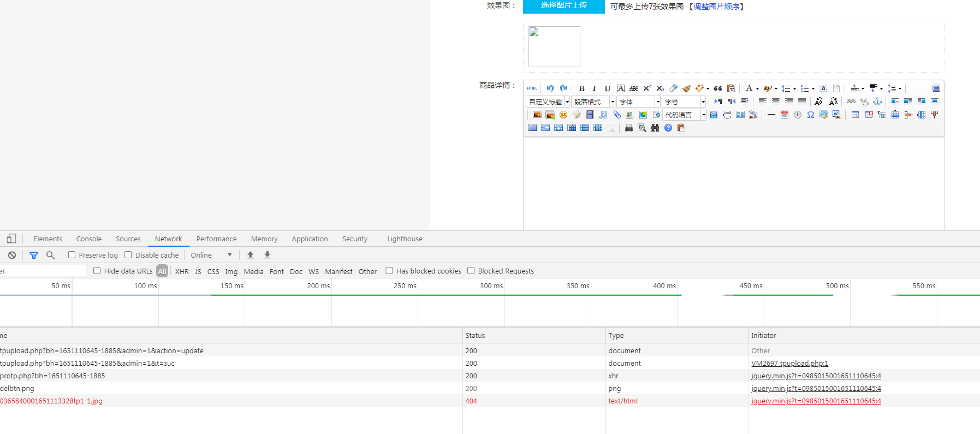
Task: Filter requests by CSS type
Action: 213,271
